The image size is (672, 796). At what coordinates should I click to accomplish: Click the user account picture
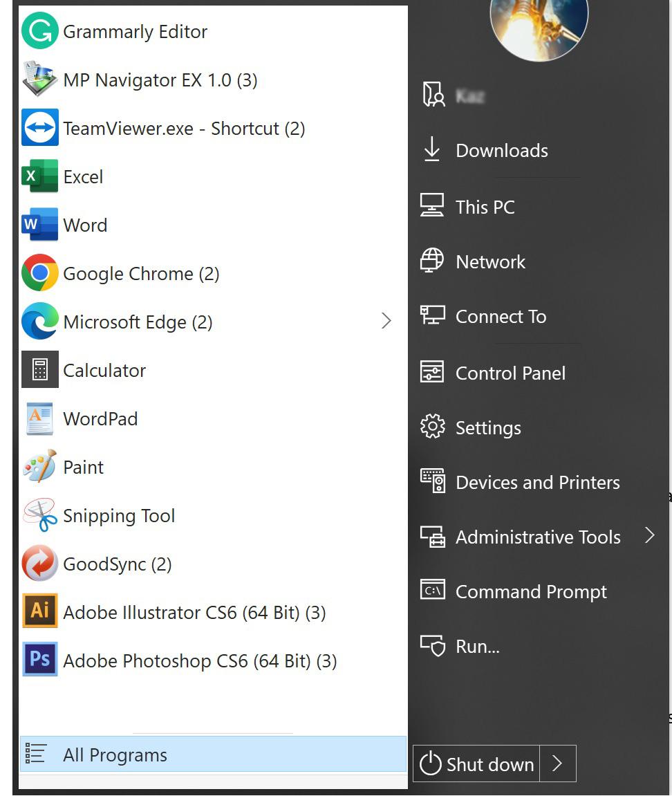point(539,26)
